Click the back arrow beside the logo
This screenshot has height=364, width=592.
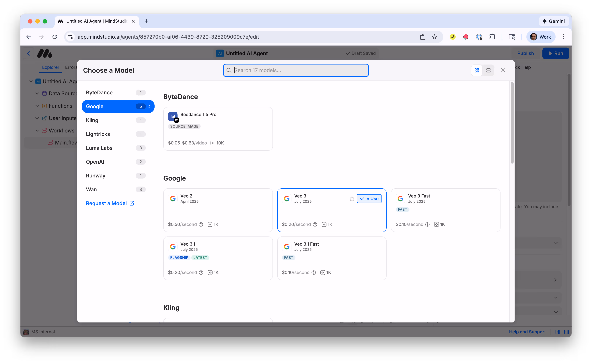(x=28, y=53)
